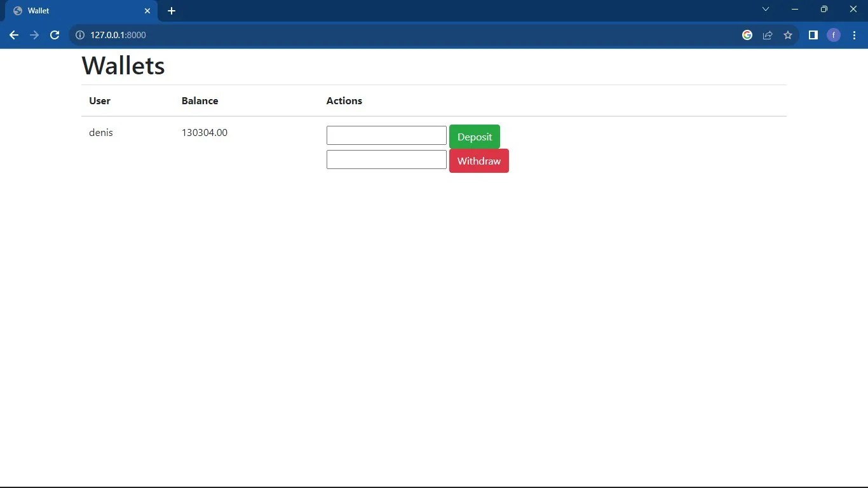This screenshot has width=868, height=488.
Task: Click the site info icon in the address bar
Action: (x=79, y=35)
